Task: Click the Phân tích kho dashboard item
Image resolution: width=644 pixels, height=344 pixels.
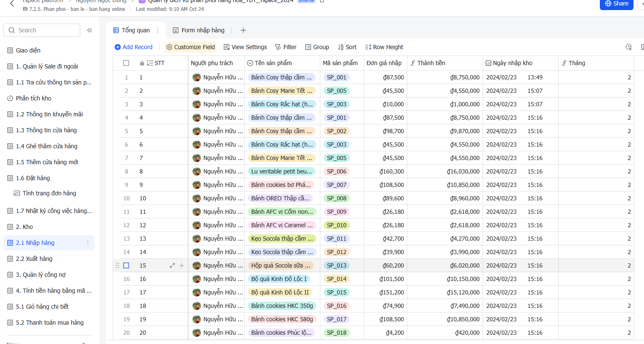Action: (x=49, y=98)
